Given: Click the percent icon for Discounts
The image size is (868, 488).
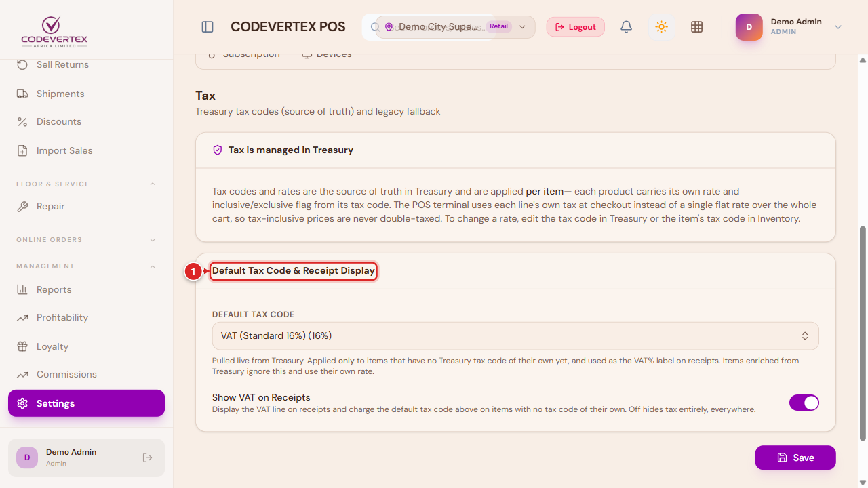Looking at the screenshot, I should click(x=22, y=122).
